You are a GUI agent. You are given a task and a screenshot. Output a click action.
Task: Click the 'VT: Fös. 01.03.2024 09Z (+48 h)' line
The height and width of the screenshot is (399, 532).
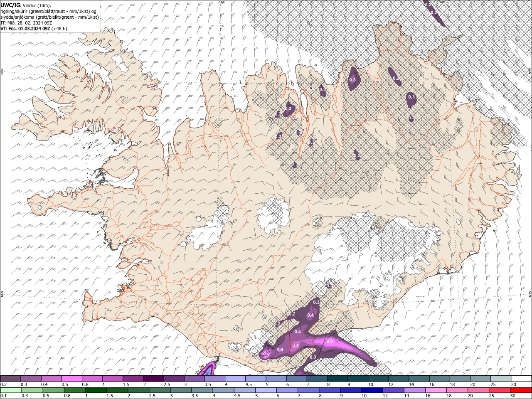34,29
